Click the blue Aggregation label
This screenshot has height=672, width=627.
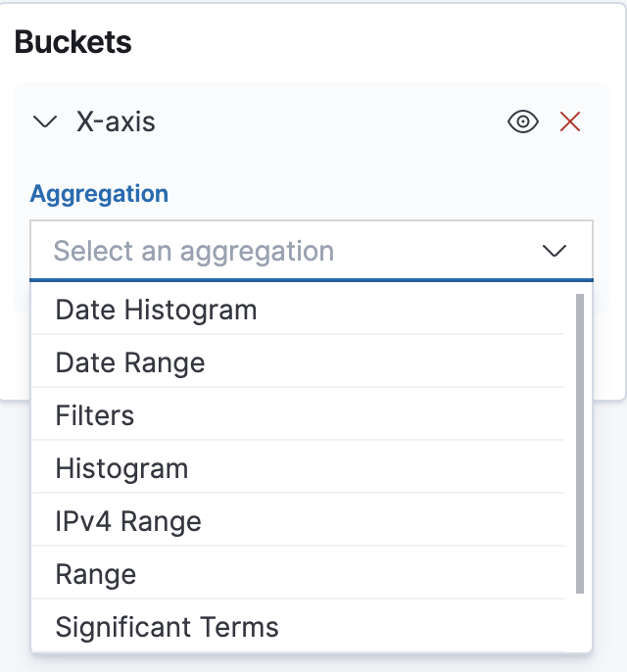click(99, 194)
